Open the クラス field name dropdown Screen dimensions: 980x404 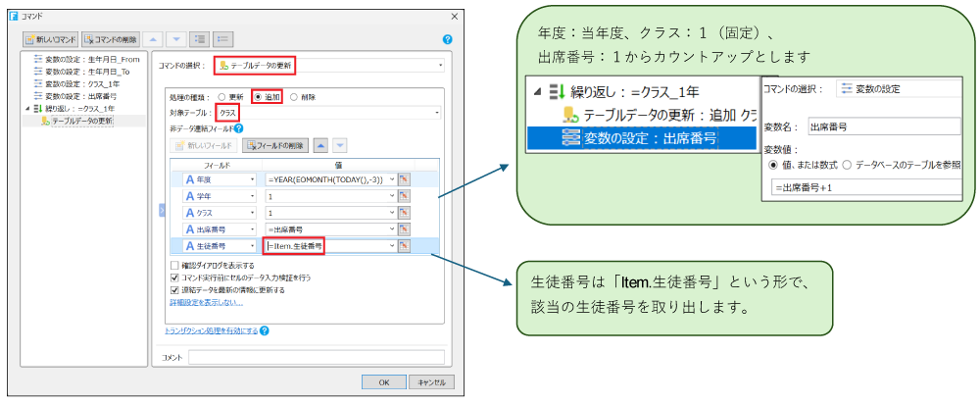(253, 213)
